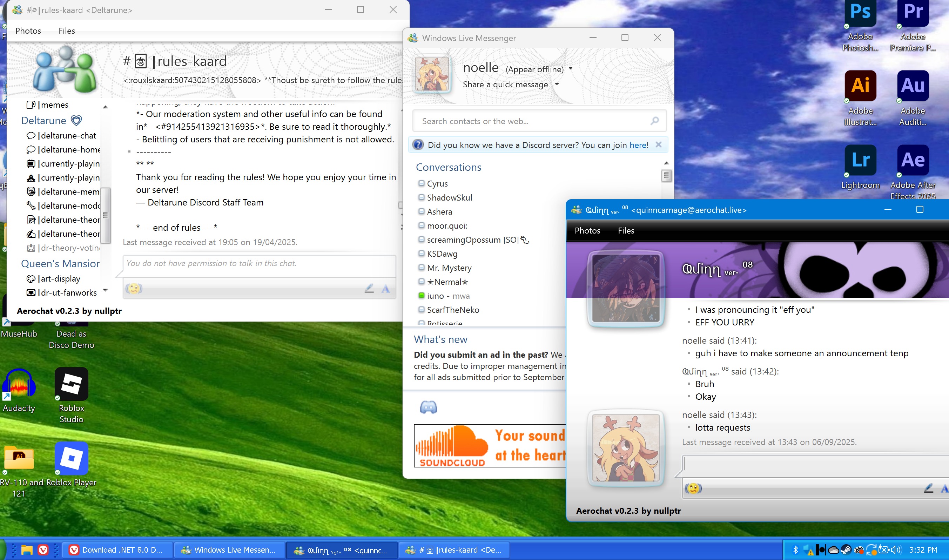Click the OneDrive cloud tray icon

click(x=833, y=550)
